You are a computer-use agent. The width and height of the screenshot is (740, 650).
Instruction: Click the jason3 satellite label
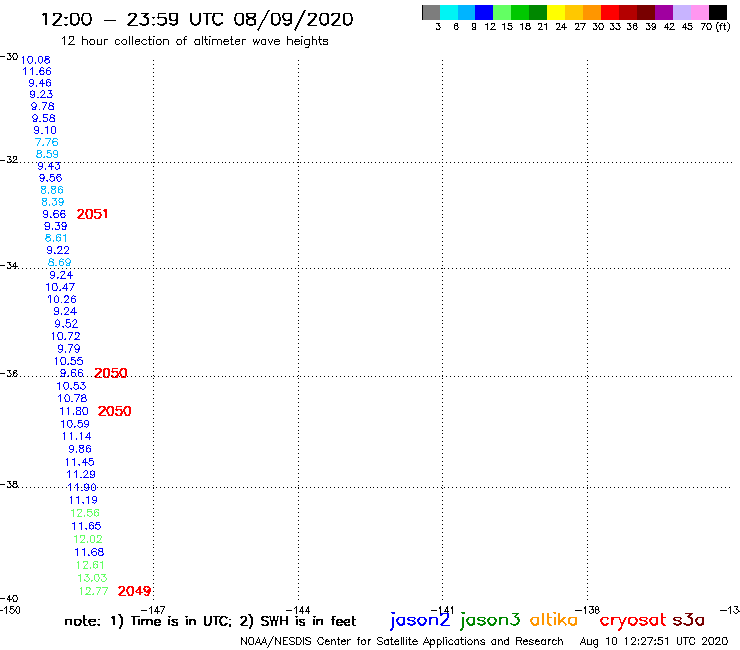tap(490, 620)
